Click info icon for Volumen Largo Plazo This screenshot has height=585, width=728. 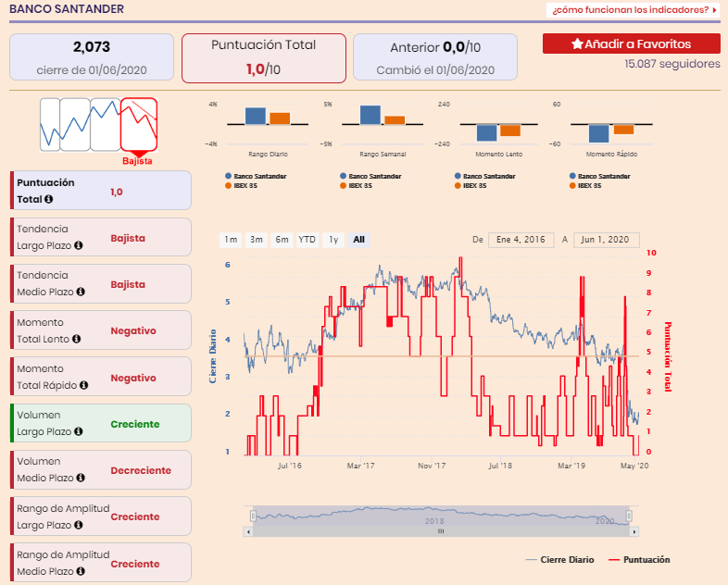tap(79, 431)
